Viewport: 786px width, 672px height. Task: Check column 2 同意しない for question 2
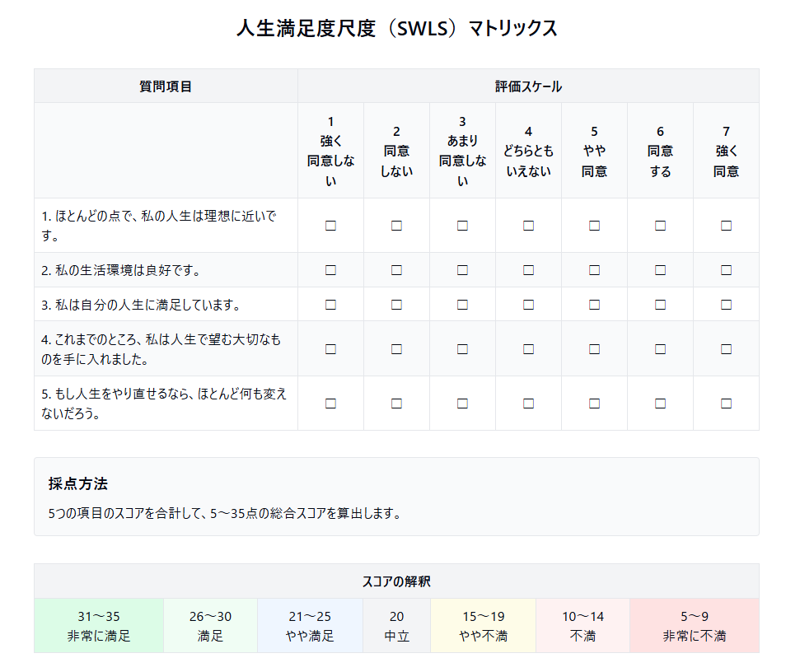tap(396, 270)
